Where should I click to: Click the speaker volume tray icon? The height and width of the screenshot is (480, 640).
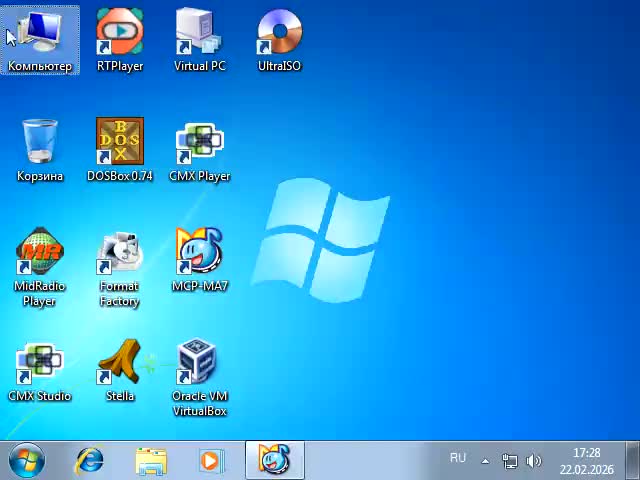[534, 461]
